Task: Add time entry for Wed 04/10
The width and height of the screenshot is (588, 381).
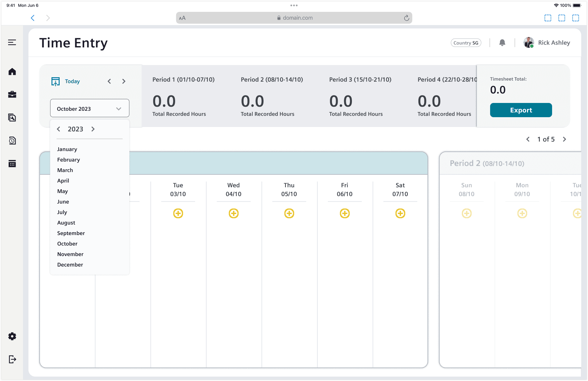Action: [234, 213]
